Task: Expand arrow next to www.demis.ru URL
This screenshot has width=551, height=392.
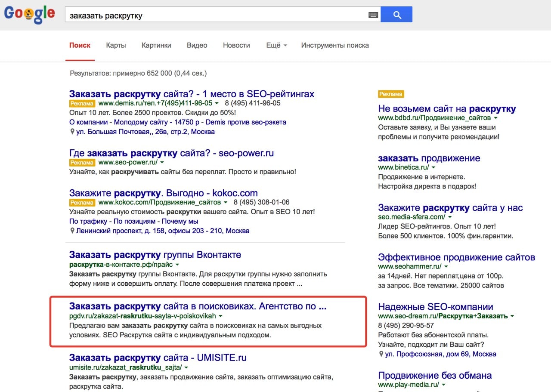Action: 217,103
